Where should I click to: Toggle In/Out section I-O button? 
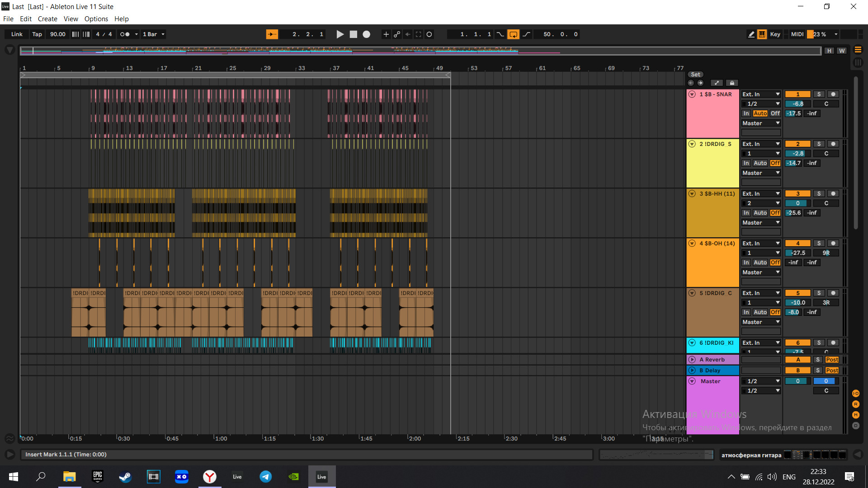pyautogui.click(x=856, y=394)
